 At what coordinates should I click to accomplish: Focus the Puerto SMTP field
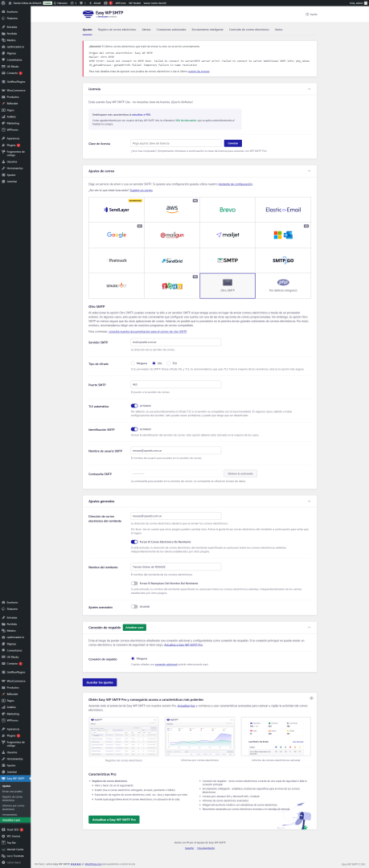click(x=176, y=384)
